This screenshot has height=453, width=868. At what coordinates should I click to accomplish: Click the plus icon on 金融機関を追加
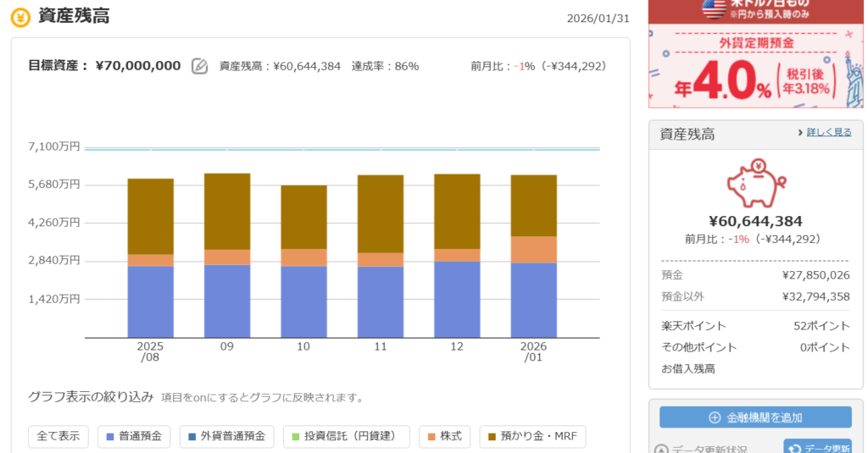[x=715, y=417]
